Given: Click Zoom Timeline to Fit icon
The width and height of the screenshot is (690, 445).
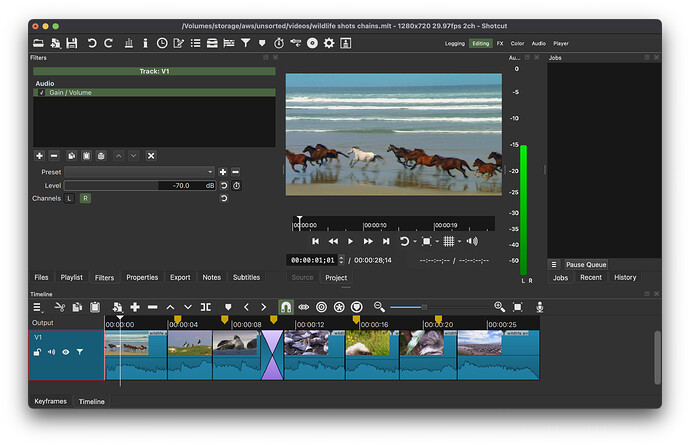Looking at the screenshot, I should click(519, 307).
